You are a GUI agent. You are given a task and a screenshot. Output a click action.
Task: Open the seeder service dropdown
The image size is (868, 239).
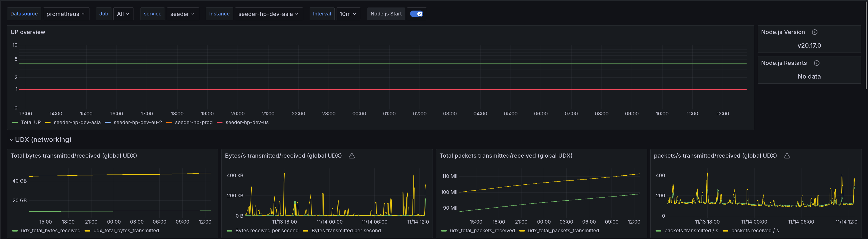click(x=182, y=14)
